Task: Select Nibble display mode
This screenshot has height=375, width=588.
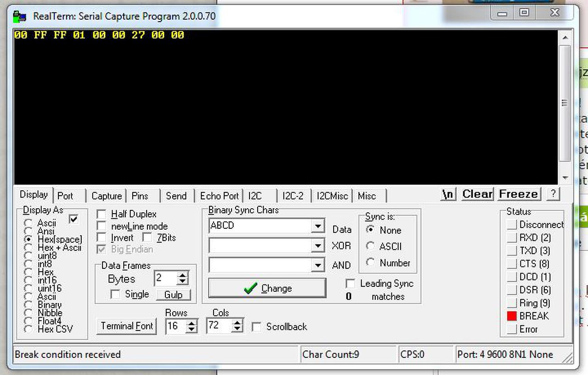Action: point(28,313)
